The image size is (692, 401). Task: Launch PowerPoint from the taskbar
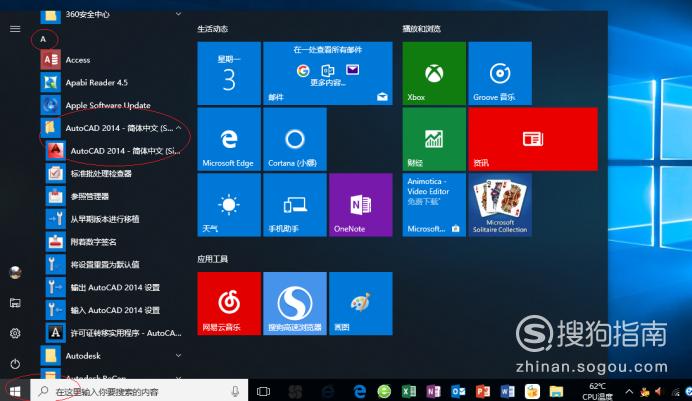(483, 391)
